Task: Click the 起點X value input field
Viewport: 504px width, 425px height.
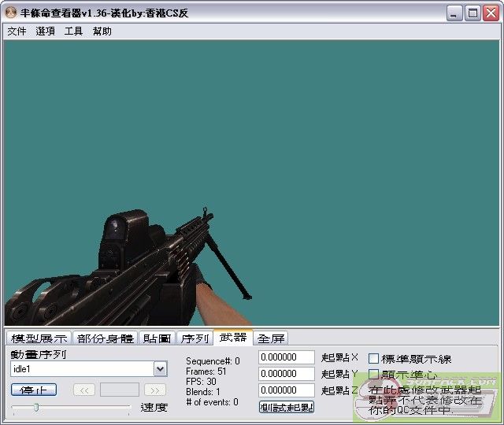Action: [287, 357]
